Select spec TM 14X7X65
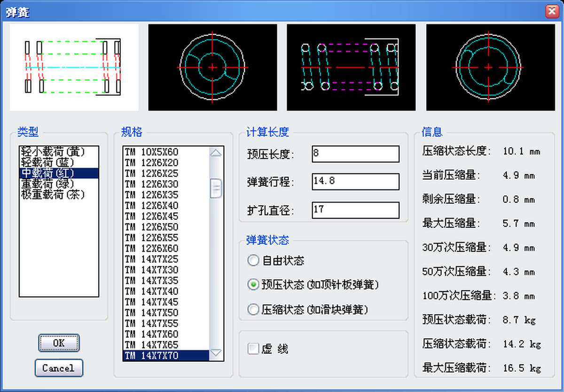The image size is (564, 392). point(166,345)
